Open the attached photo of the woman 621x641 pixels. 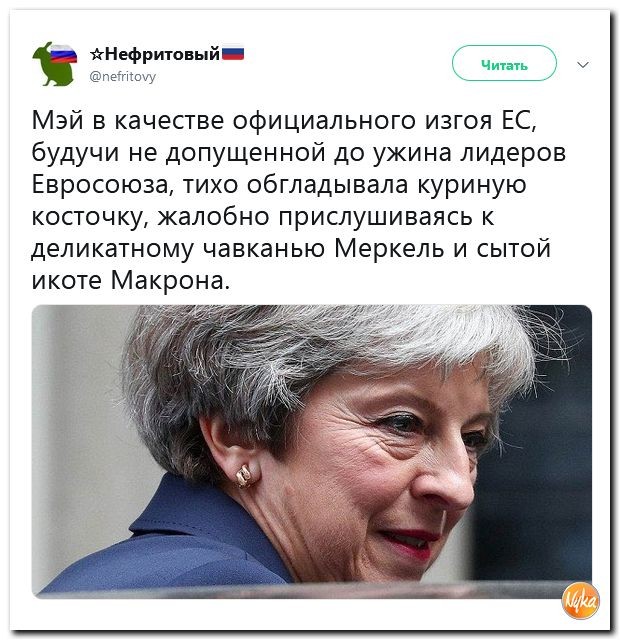(x=312, y=451)
